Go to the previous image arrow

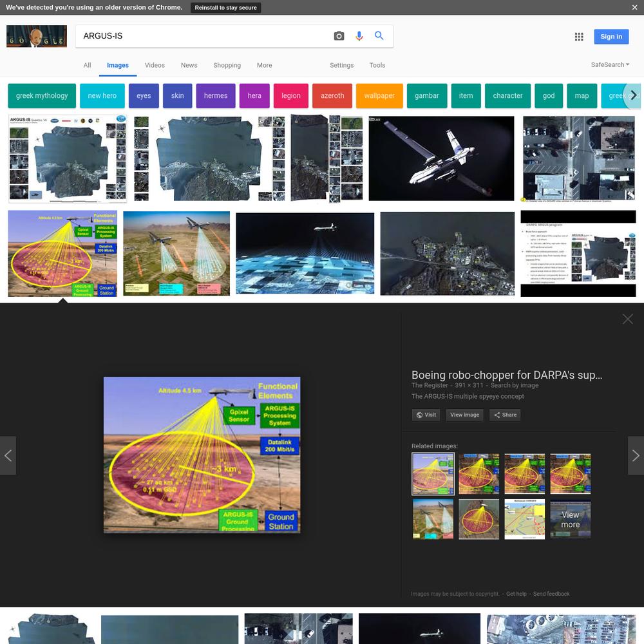8,455
